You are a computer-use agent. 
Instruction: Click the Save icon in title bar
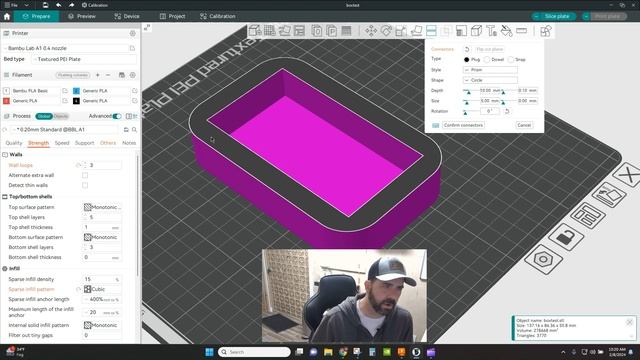[45, 5]
